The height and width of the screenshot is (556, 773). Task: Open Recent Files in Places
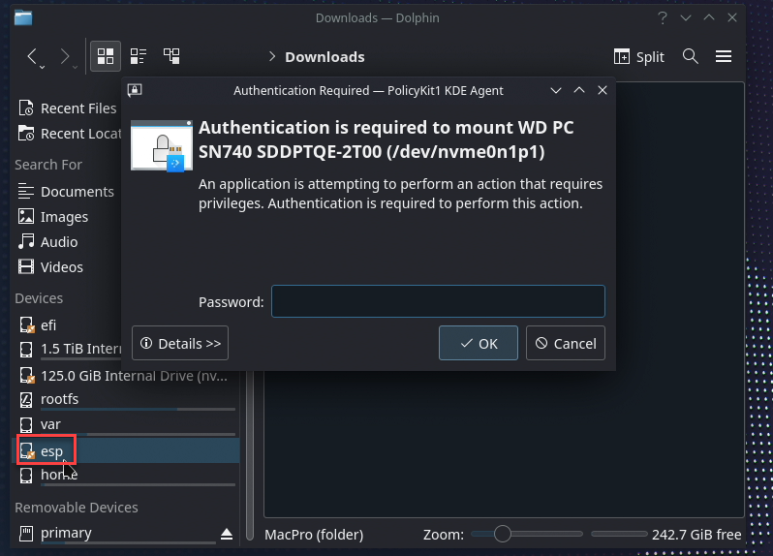(68, 108)
